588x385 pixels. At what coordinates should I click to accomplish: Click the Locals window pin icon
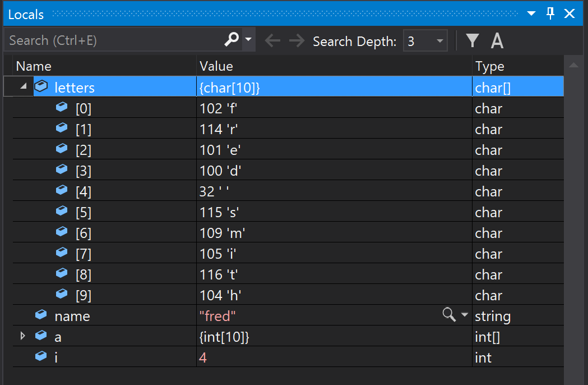(550, 13)
